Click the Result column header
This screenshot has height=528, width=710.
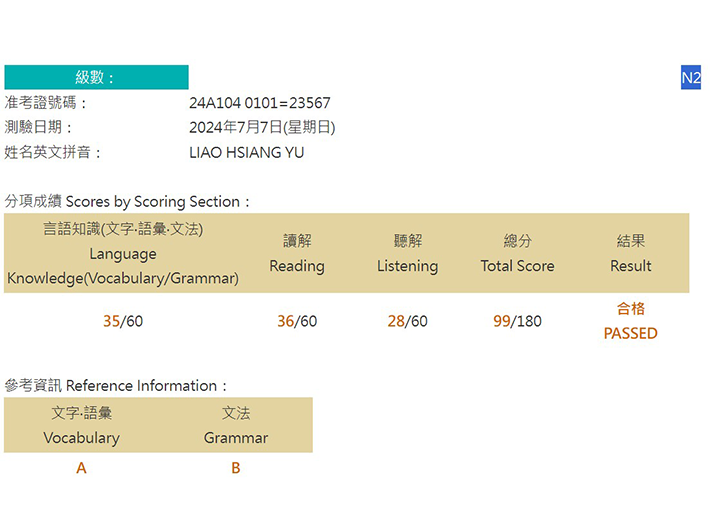coord(631,253)
